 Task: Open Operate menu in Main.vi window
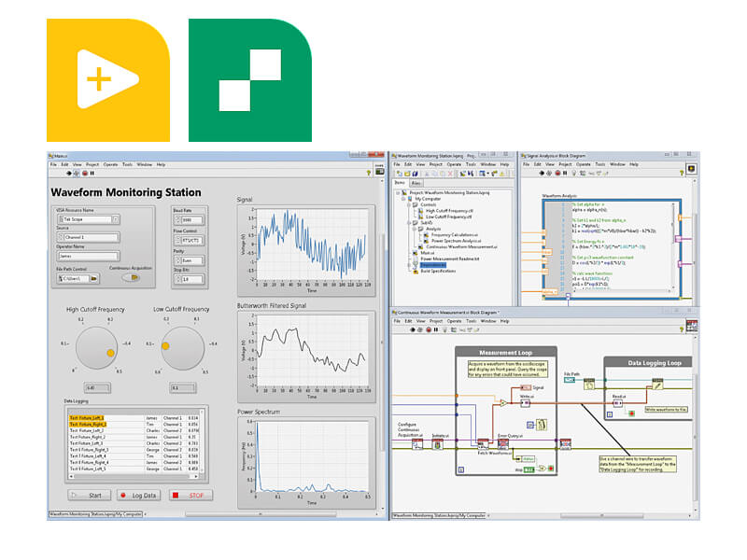(110, 165)
